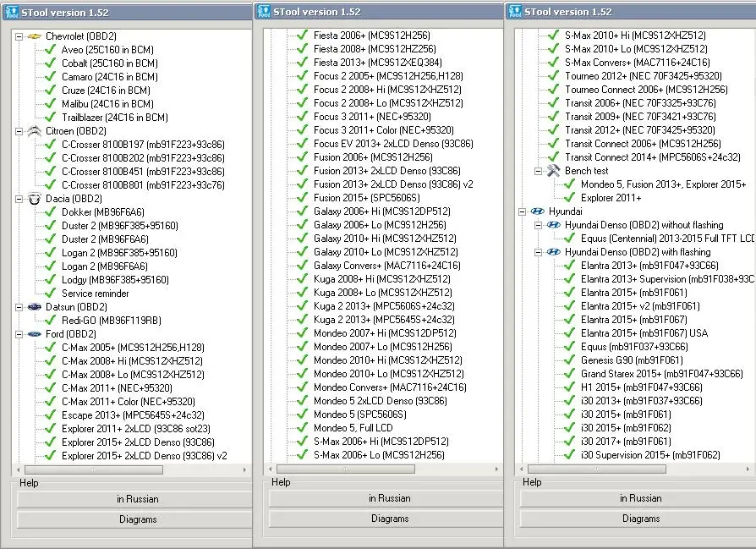
Task: Select Kuga 2 2013+ (MPC5645S+24c32)
Action: click(x=384, y=320)
